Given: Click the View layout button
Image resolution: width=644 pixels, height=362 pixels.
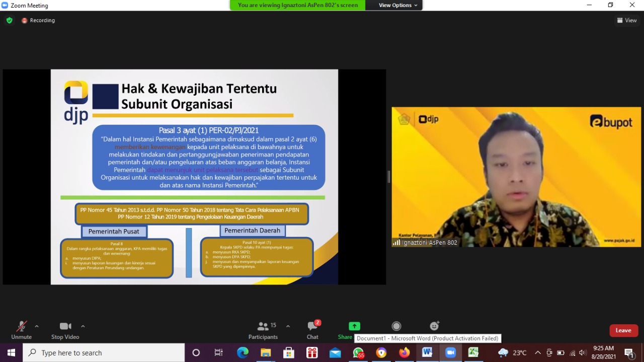Looking at the screenshot, I should [x=627, y=20].
